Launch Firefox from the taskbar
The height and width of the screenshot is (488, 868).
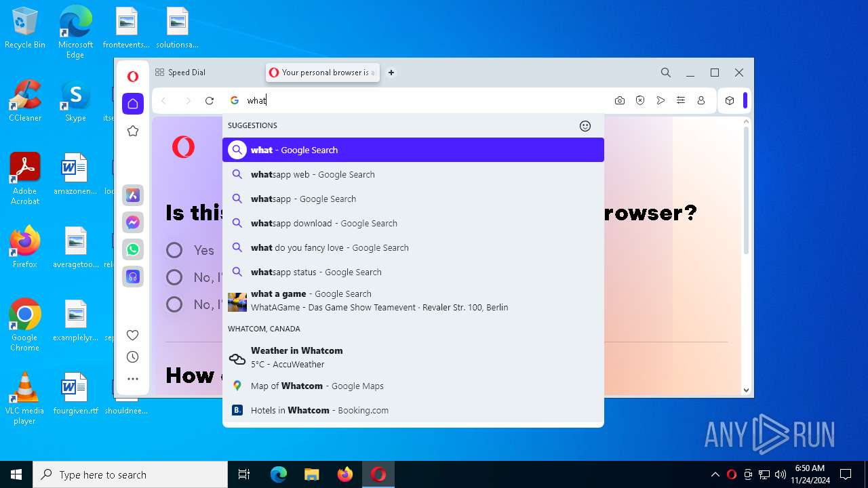point(344,474)
